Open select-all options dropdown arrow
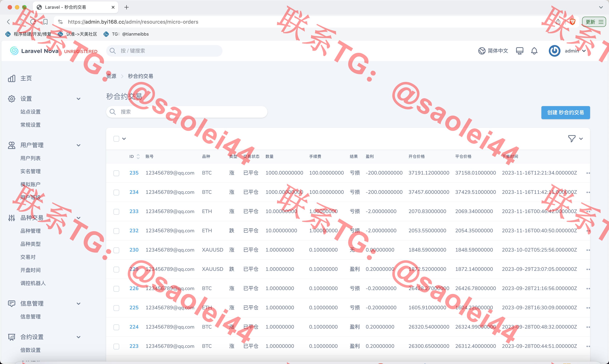 (124, 139)
